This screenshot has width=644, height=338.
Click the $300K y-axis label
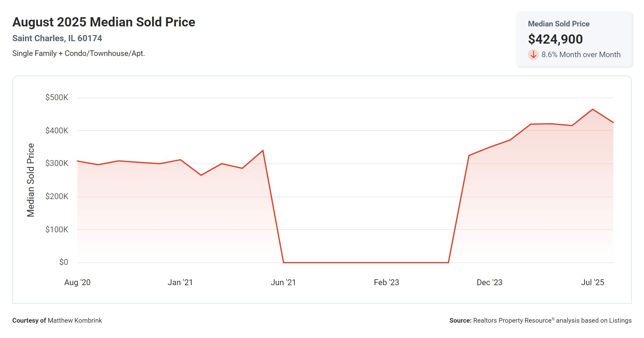click(x=57, y=163)
